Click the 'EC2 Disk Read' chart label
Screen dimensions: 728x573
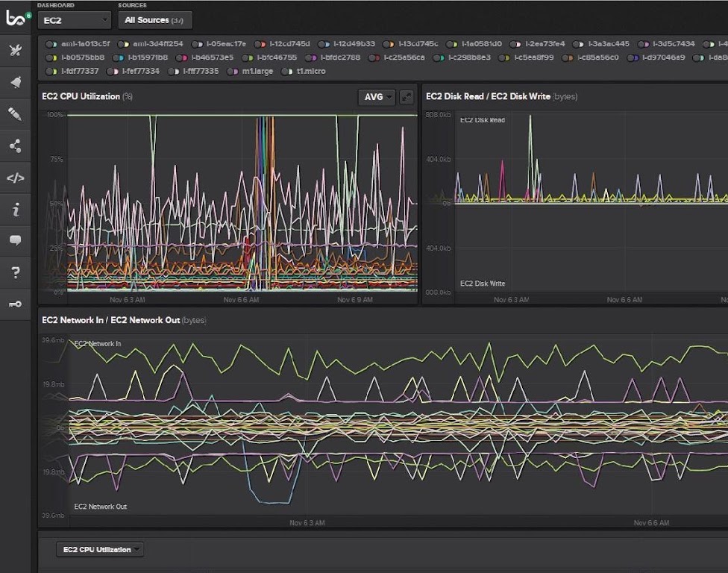(483, 120)
